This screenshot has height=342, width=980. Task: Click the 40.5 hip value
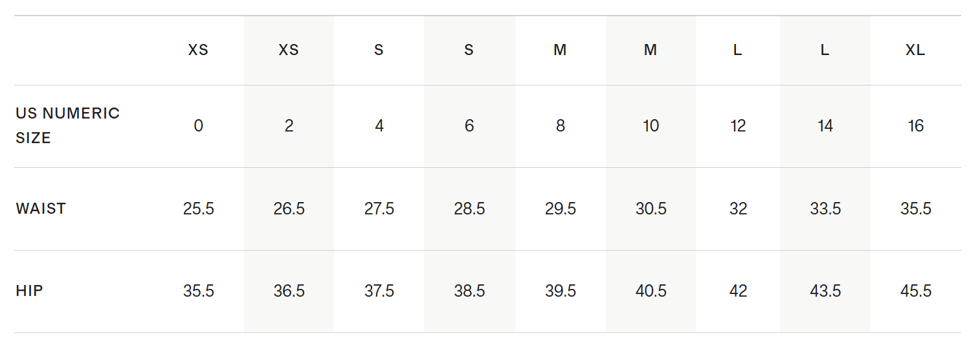pyautogui.click(x=651, y=291)
